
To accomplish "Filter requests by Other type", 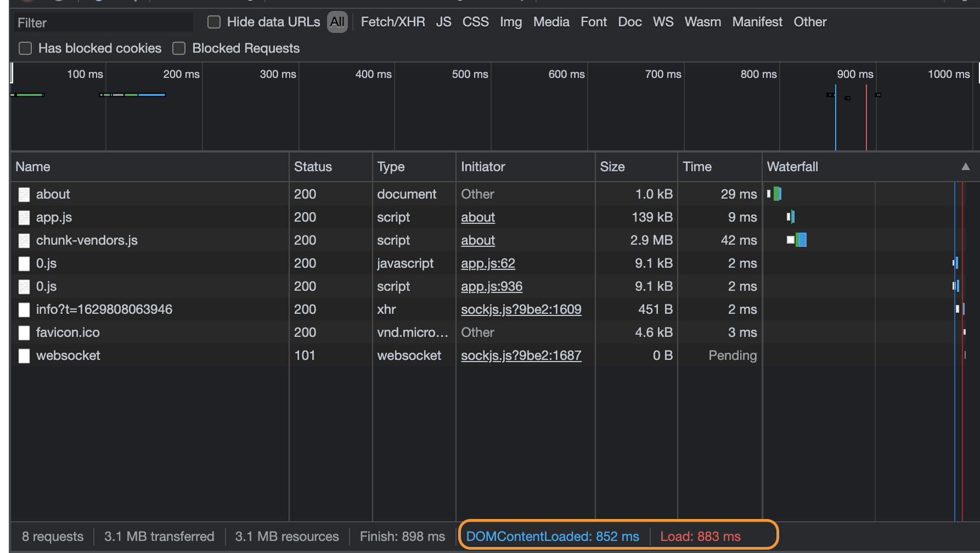I will coord(810,22).
